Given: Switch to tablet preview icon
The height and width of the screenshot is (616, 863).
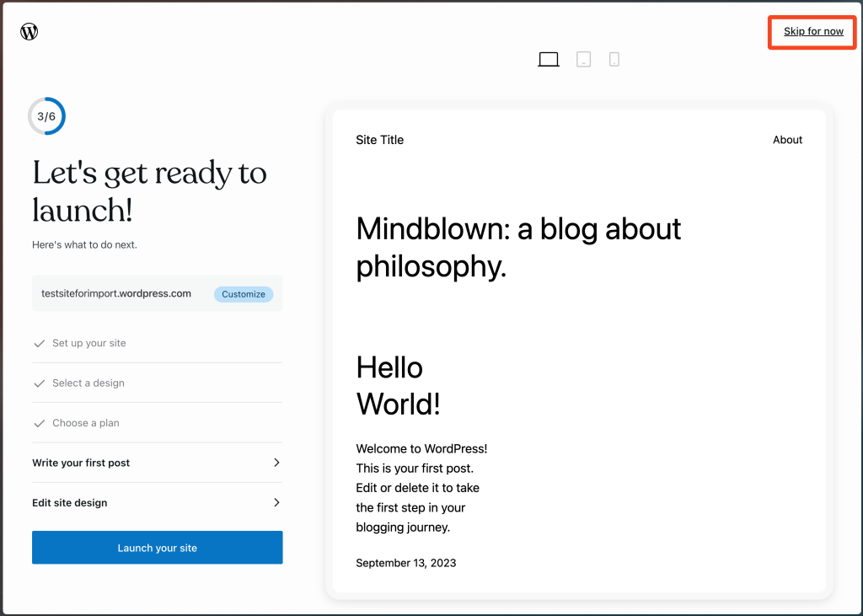Looking at the screenshot, I should 583,60.
